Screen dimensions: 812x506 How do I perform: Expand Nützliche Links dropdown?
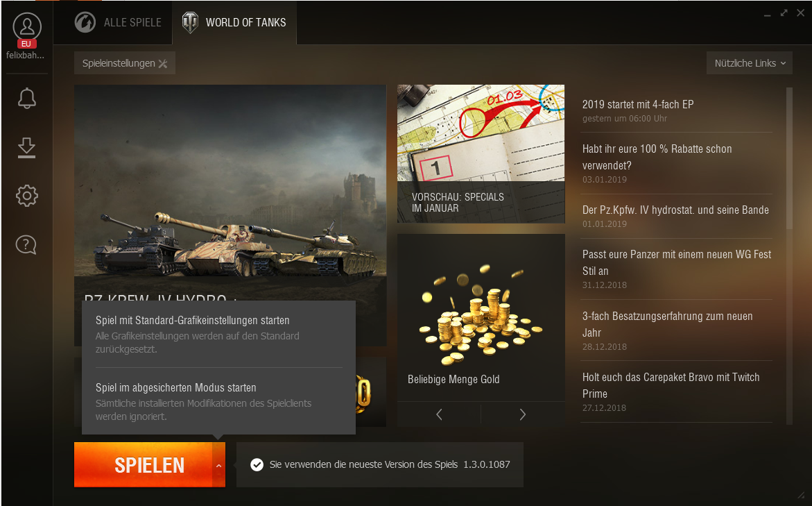[750, 63]
